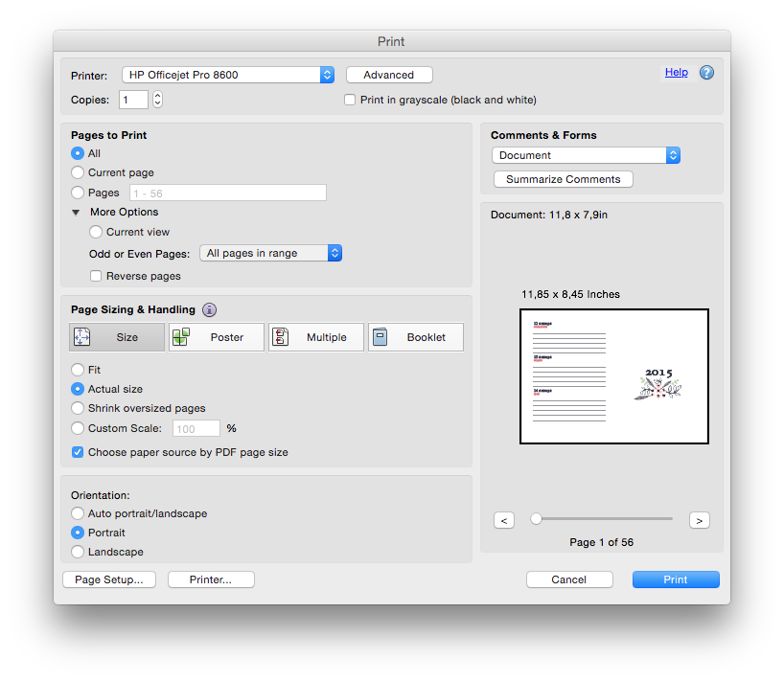Click the Advanced button
This screenshot has height=681, width=784.
click(389, 75)
